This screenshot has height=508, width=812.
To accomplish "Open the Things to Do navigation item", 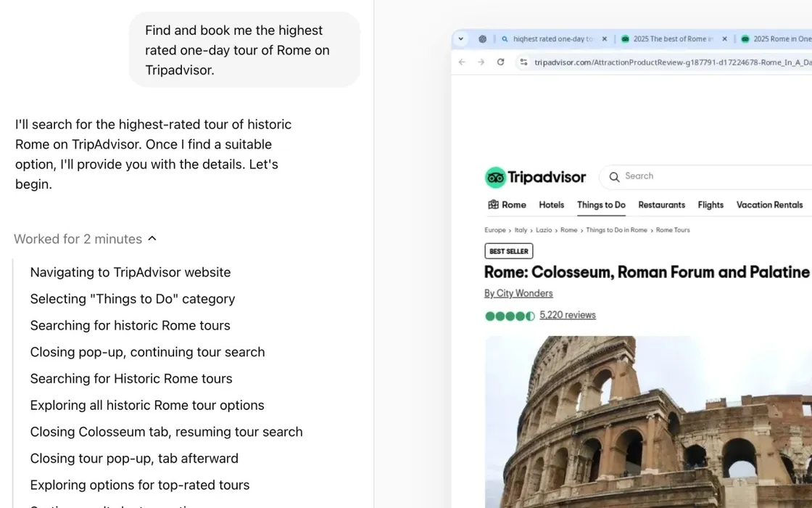I will [x=601, y=205].
